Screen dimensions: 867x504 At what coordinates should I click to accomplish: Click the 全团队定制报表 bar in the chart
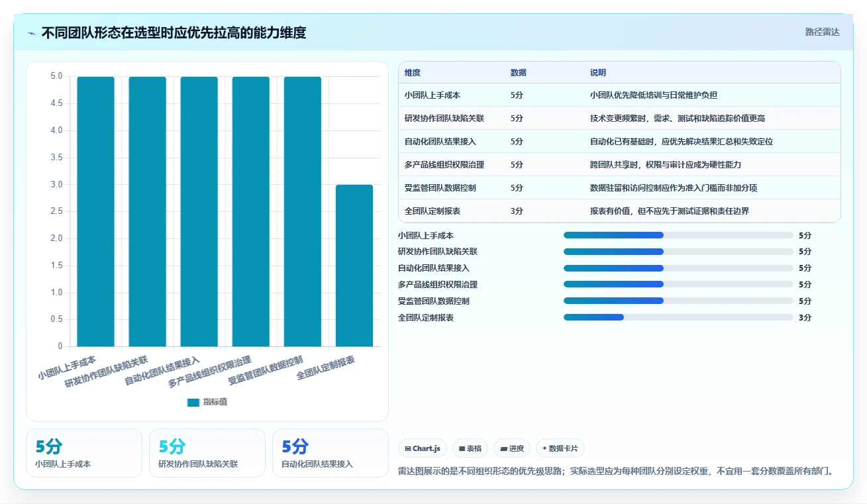pos(354,266)
